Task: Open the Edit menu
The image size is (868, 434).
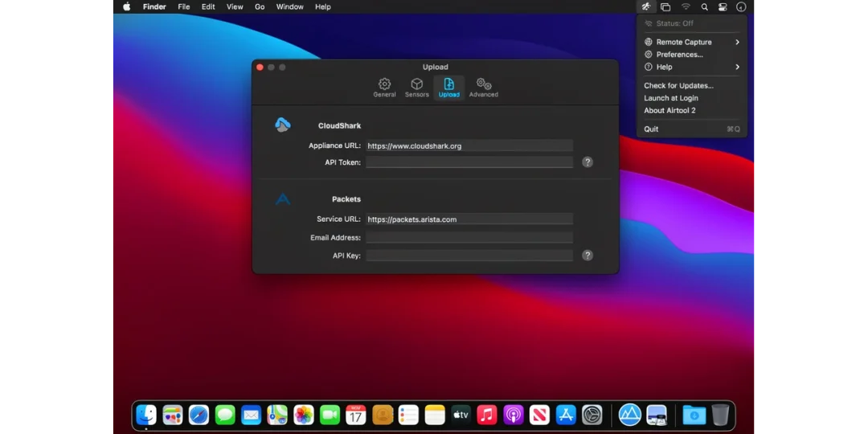Action: (208, 6)
